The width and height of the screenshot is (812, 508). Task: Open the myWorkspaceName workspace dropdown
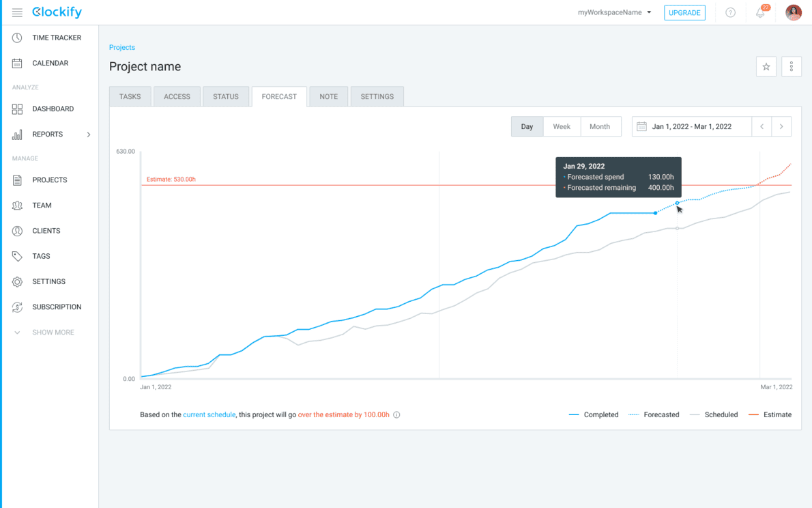[x=613, y=12]
